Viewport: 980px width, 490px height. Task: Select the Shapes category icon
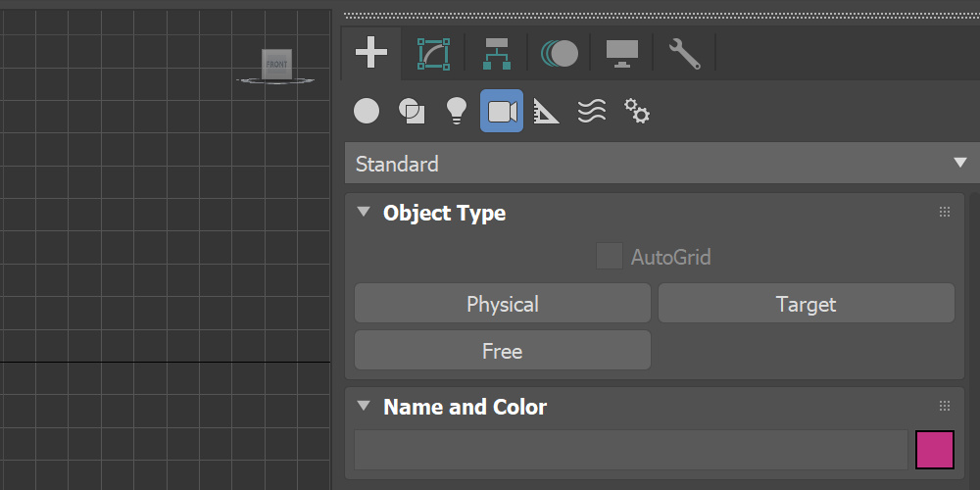click(412, 112)
